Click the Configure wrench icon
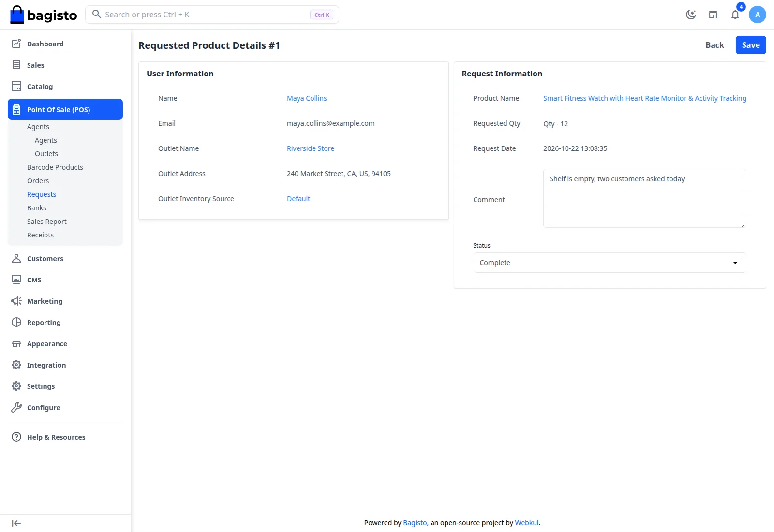 point(16,407)
